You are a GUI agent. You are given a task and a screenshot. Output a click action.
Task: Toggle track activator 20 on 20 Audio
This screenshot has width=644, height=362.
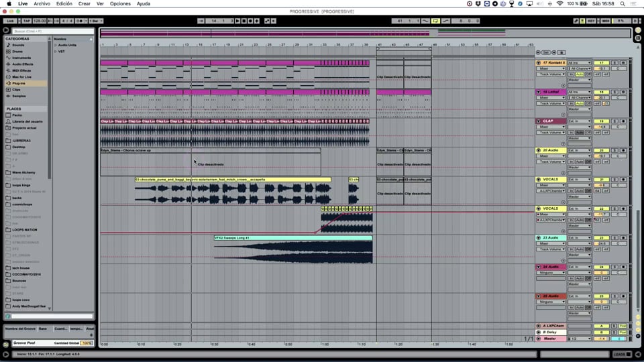(x=601, y=150)
